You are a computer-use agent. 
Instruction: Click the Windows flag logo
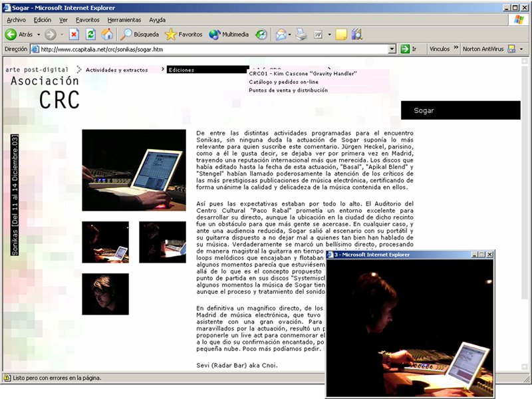tap(519, 20)
